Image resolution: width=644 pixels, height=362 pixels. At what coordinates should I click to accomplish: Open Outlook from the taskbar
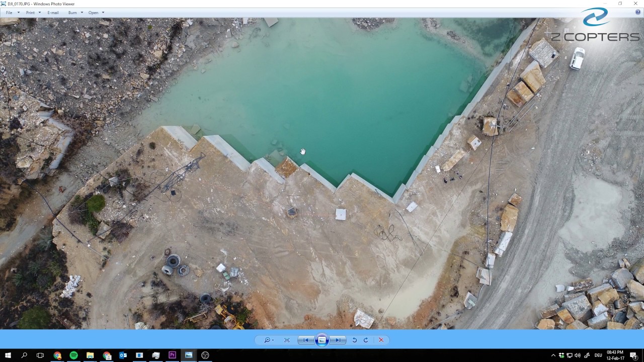[123, 355]
